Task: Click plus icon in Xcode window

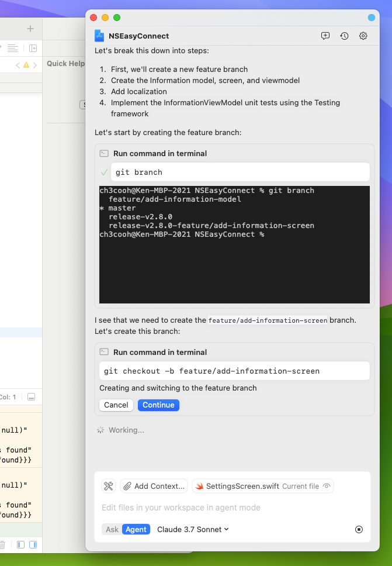Action: tap(30, 29)
